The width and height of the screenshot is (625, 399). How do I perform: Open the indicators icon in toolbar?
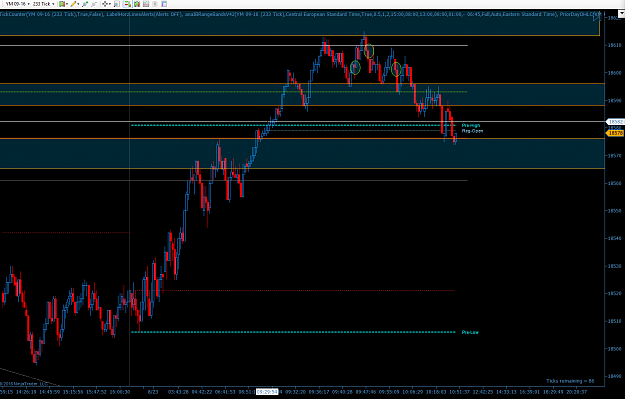pos(137,4)
